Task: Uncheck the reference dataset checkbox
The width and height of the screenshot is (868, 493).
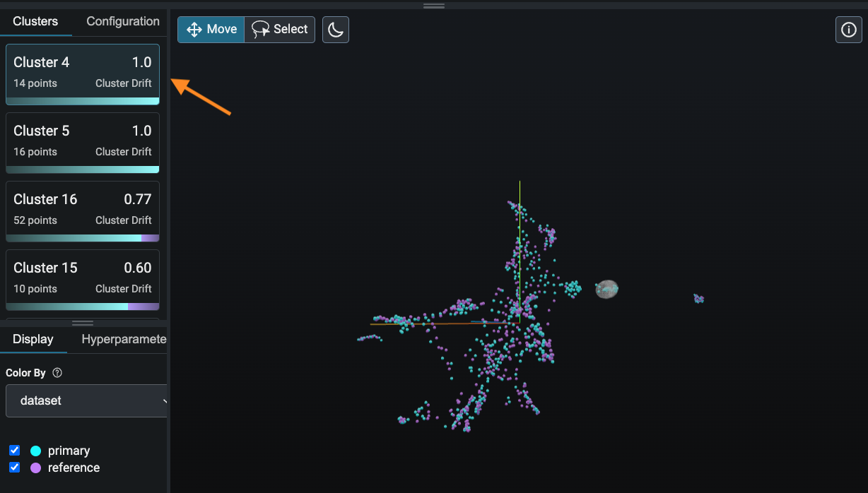Action: [x=14, y=468]
